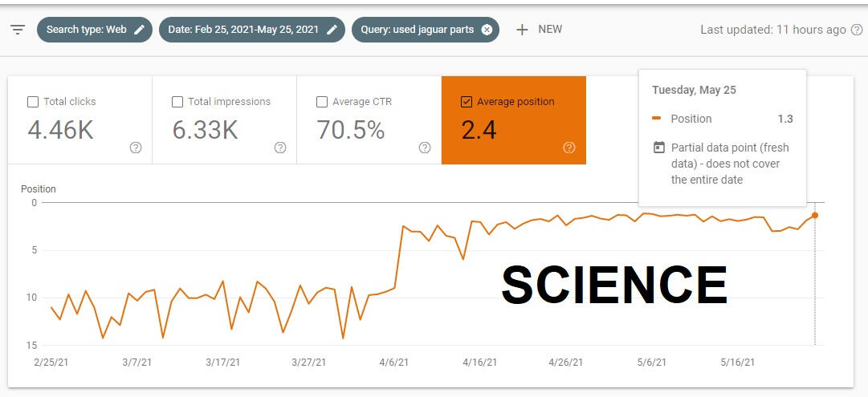This screenshot has height=397, width=868.
Task: Click the May 25 data point on chart
Action: (x=815, y=215)
